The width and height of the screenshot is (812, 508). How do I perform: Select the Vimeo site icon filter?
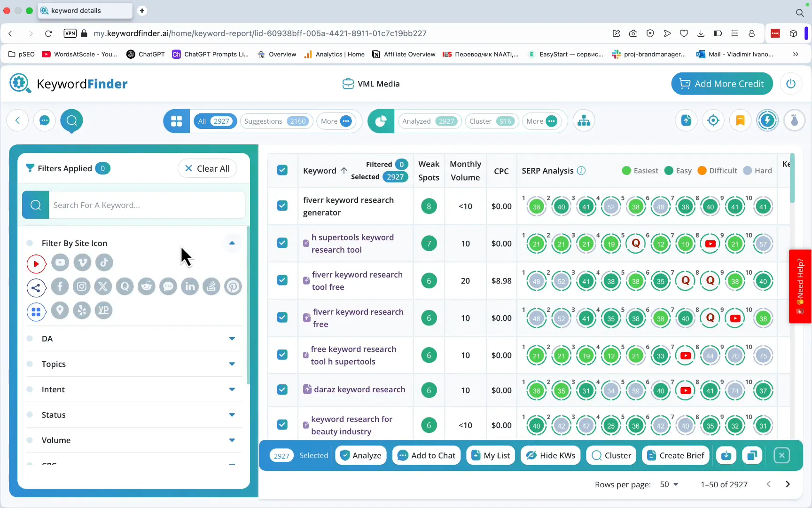point(82,262)
